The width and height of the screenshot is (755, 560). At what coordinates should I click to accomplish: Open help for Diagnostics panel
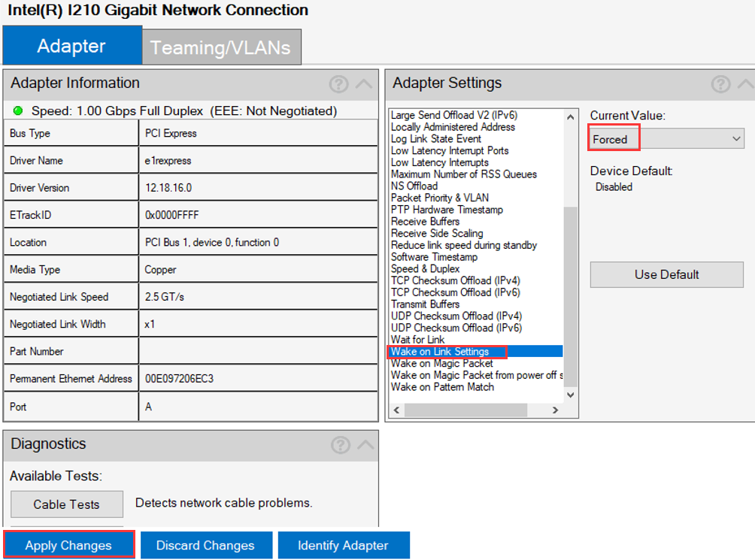tap(341, 445)
